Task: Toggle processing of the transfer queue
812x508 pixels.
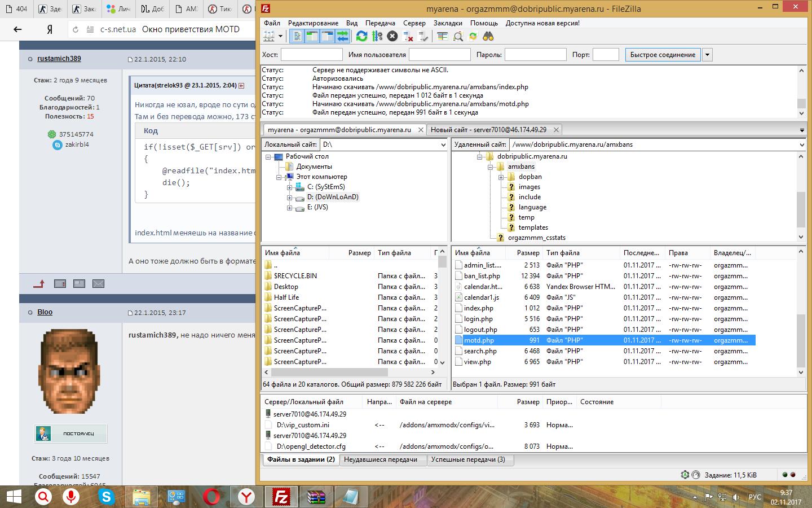Action: (x=377, y=36)
